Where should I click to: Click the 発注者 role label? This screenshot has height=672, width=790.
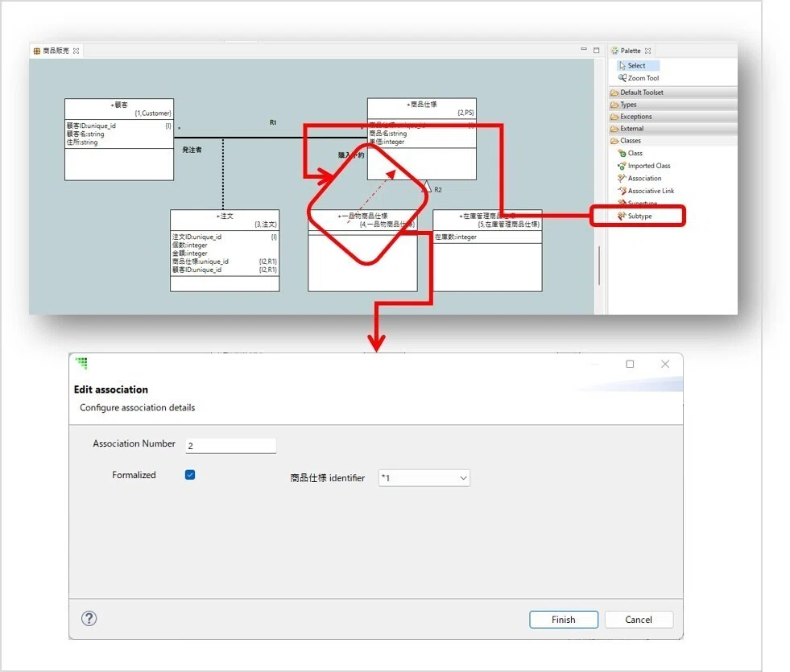click(192, 150)
